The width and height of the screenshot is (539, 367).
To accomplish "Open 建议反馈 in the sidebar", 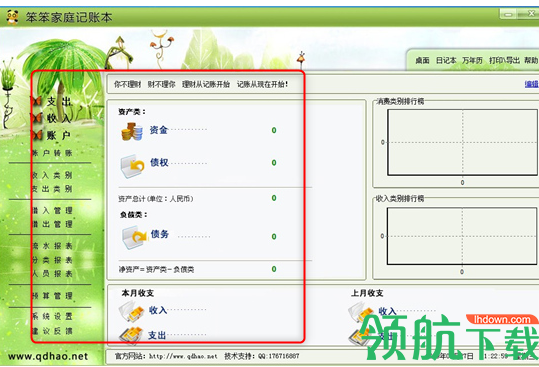I will pyautogui.click(x=52, y=331).
